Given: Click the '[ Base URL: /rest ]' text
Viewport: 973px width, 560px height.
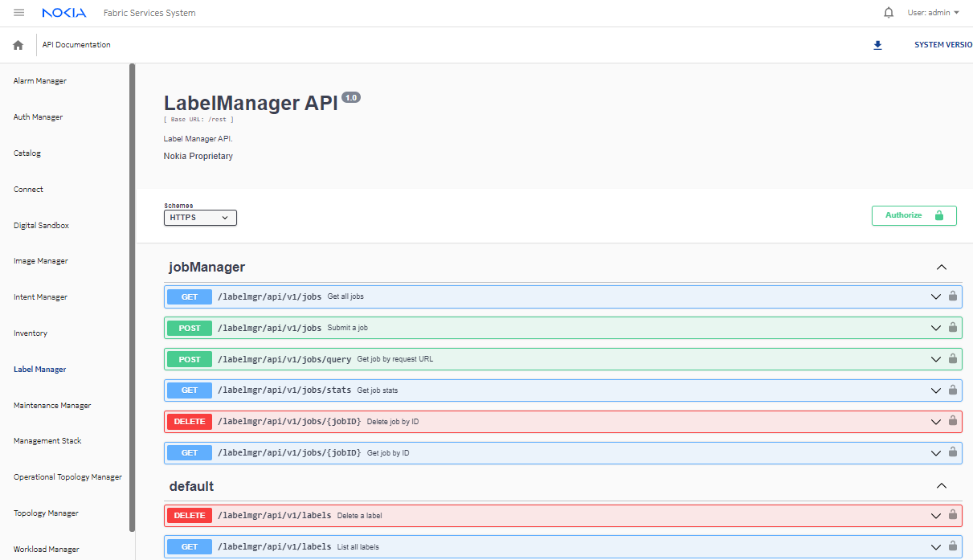Looking at the screenshot, I should click(x=198, y=119).
